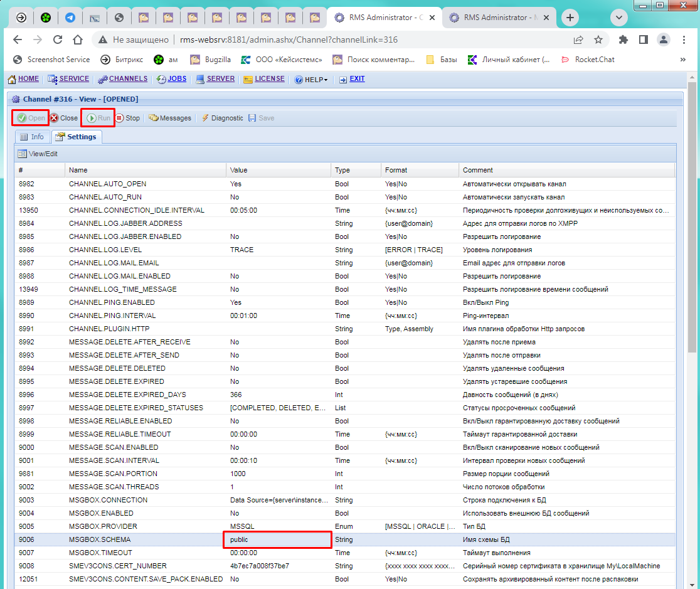Bookmark this page with star
The image size is (700, 589).
tap(598, 40)
